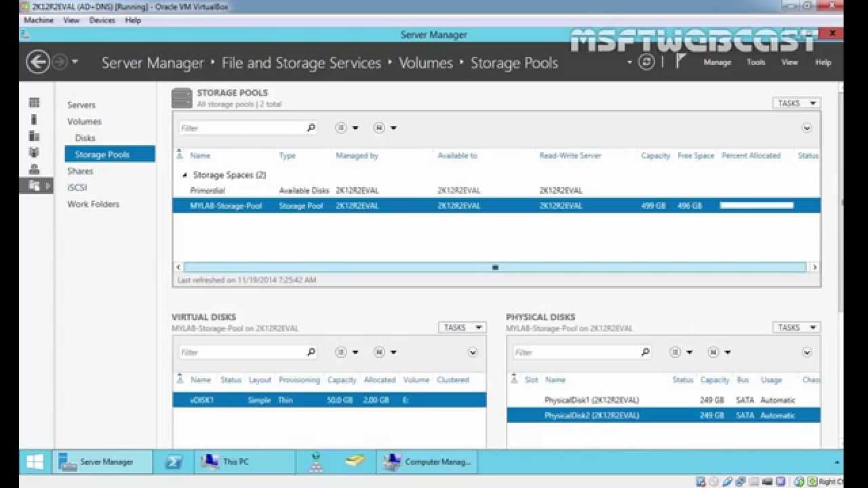Viewport: 868px width, 488px height.
Task: Click the network icon on the taskbar
Action: pyautogui.click(x=315, y=462)
